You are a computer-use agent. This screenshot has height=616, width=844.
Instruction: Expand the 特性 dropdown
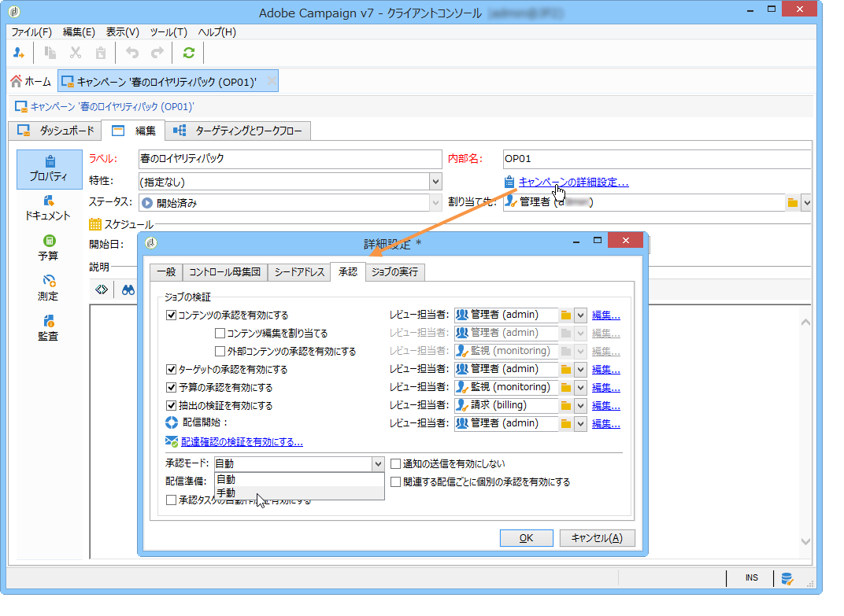tap(435, 181)
